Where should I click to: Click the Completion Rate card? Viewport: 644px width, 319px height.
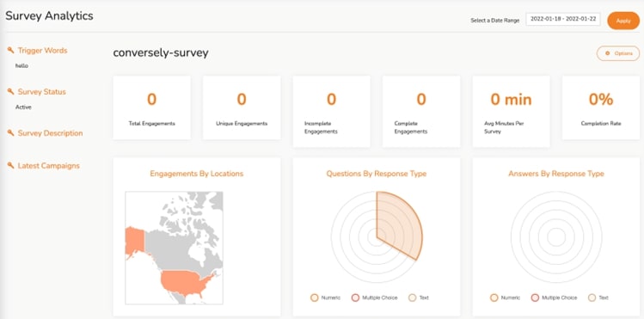click(601, 107)
